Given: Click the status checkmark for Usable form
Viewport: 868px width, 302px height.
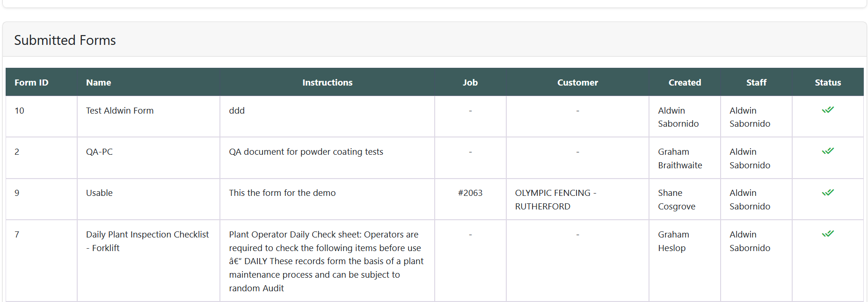Looking at the screenshot, I should (827, 193).
